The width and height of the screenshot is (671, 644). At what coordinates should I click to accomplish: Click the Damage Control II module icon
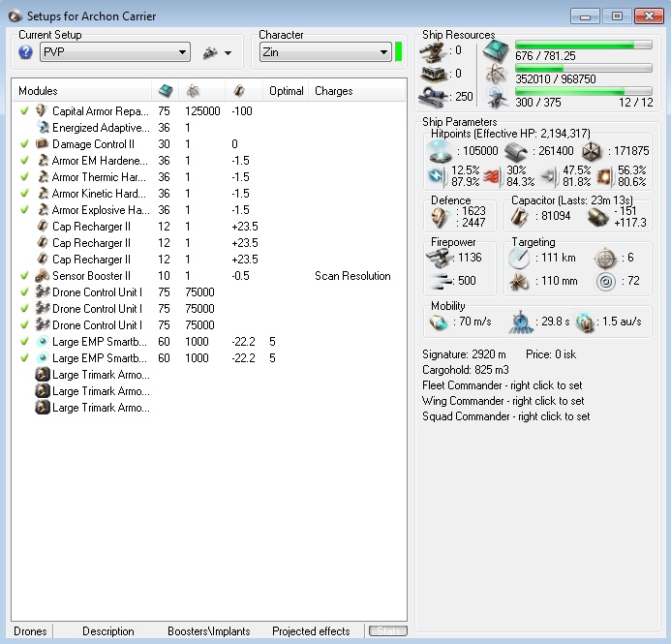pyautogui.click(x=42, y=143)
